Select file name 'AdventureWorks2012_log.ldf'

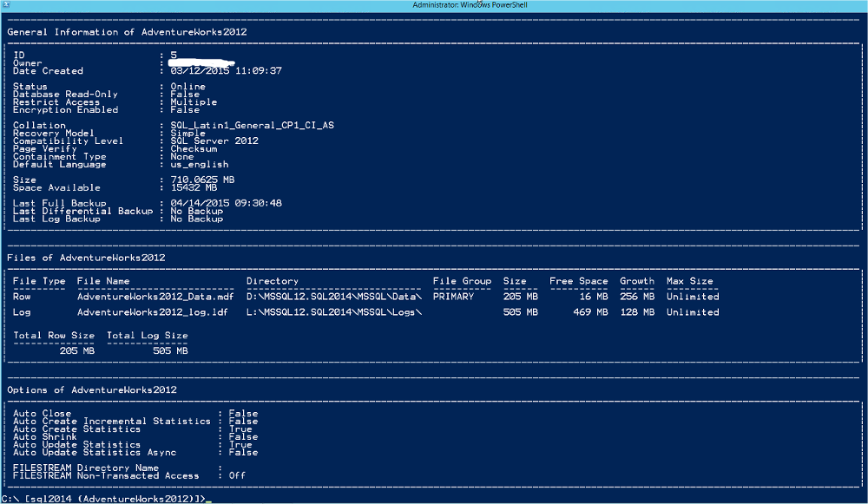pyautogui.click(x=153, y=312)
